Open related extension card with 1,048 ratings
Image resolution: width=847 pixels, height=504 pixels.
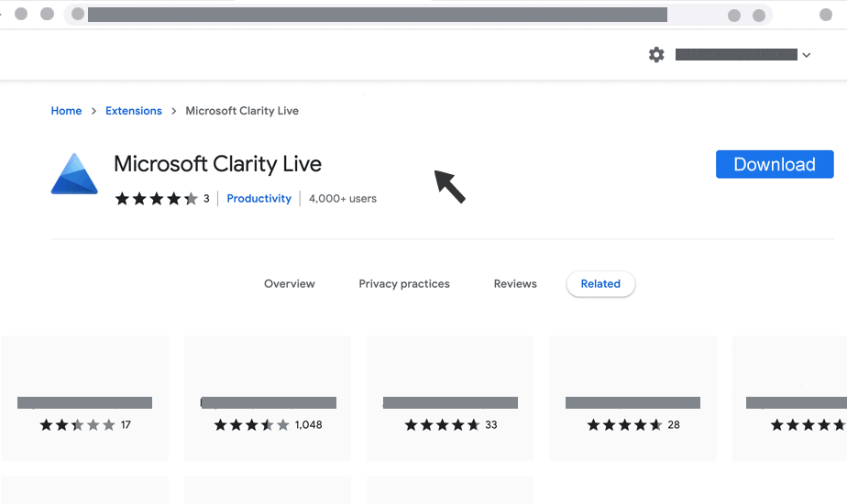point(268,398)
